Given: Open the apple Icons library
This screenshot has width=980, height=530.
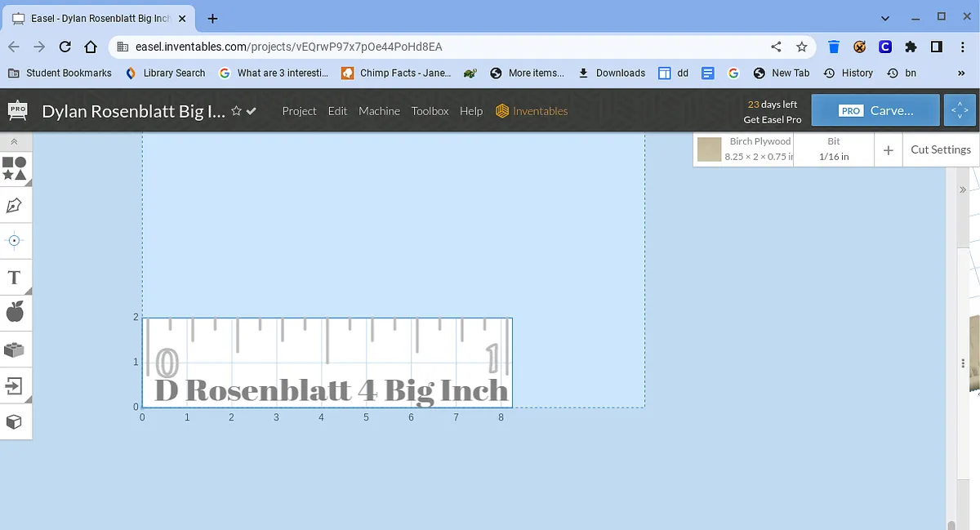Looking at the screenshot, I should (x=15, y=312).
